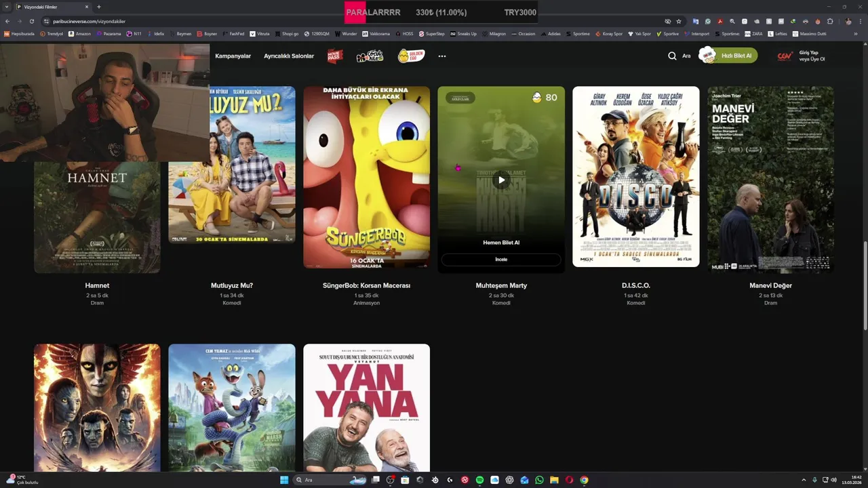Image resolution: width=868 pixels, height=488 pixels.
Task: Open a new browser tab
Action: [x=99, y=7]
